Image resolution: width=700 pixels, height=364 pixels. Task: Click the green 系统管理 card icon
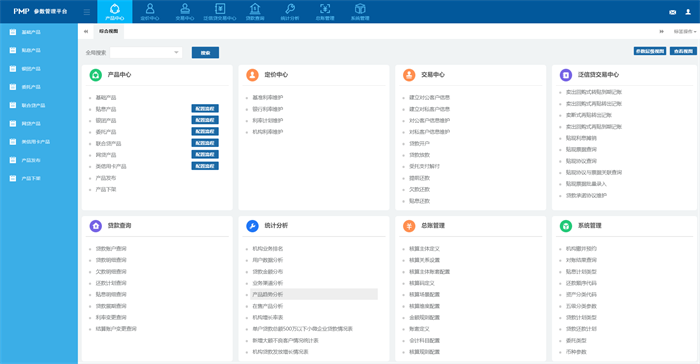tap(566, 226)
